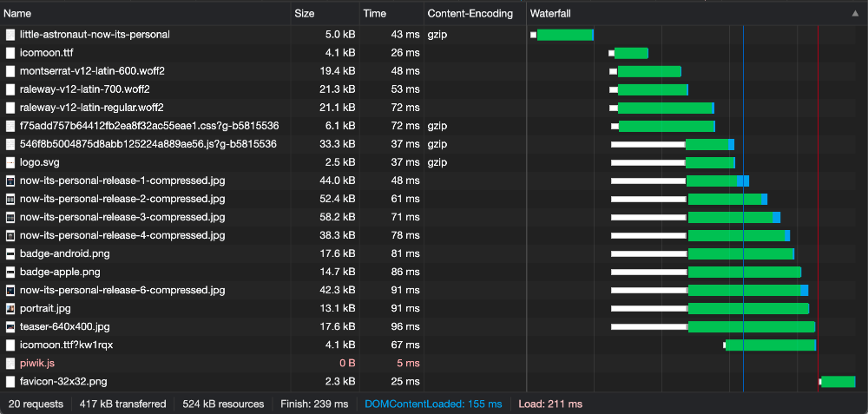Image resolution: width=868 pixels, height=414 pixels.
Task: Click the icon beside badge-android.png
Action: click(10, 253)
